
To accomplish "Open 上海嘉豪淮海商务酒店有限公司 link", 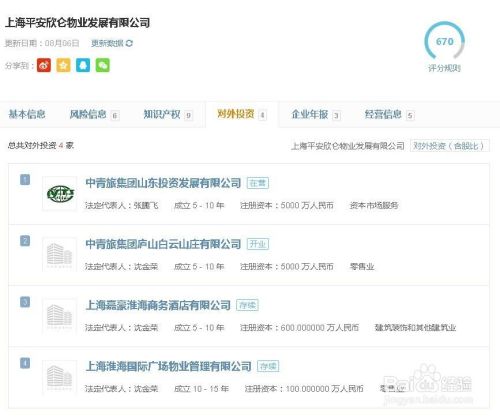I will point(158,305).
